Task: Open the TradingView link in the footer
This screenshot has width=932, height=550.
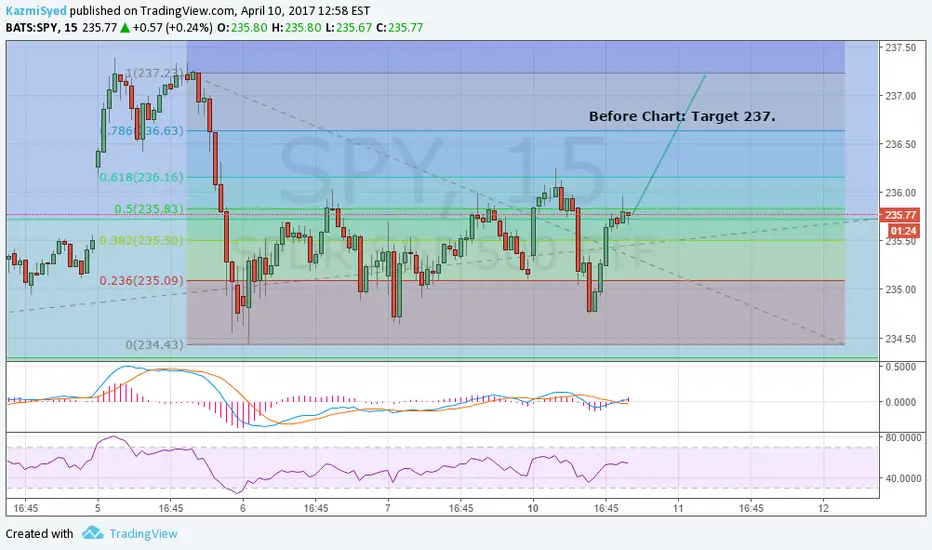Action: (143, 533)
